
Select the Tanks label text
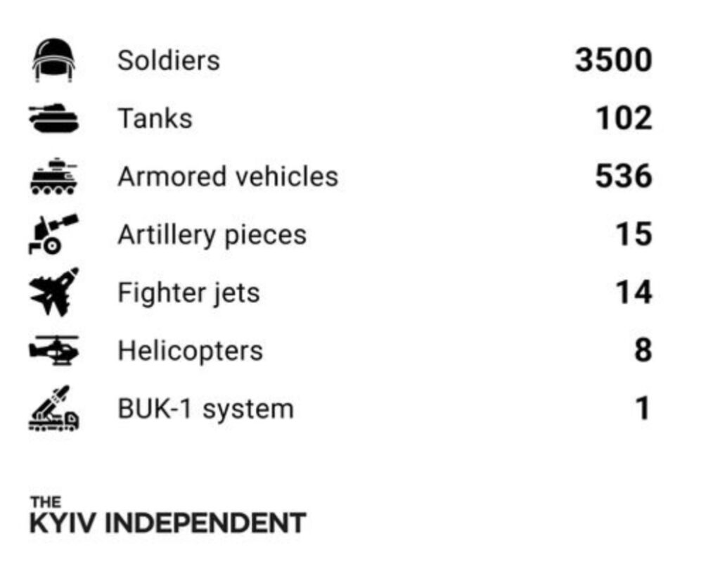155,118
